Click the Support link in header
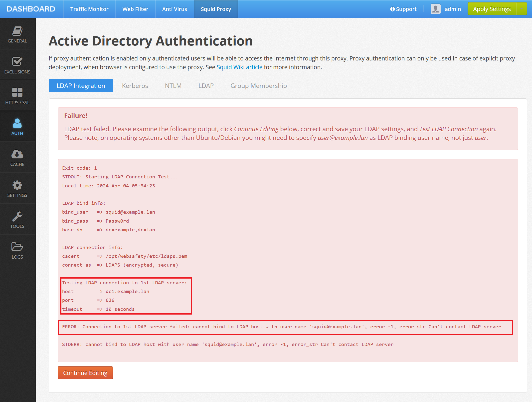This screenshot has width=532, height=402. [x=403, y=9]
